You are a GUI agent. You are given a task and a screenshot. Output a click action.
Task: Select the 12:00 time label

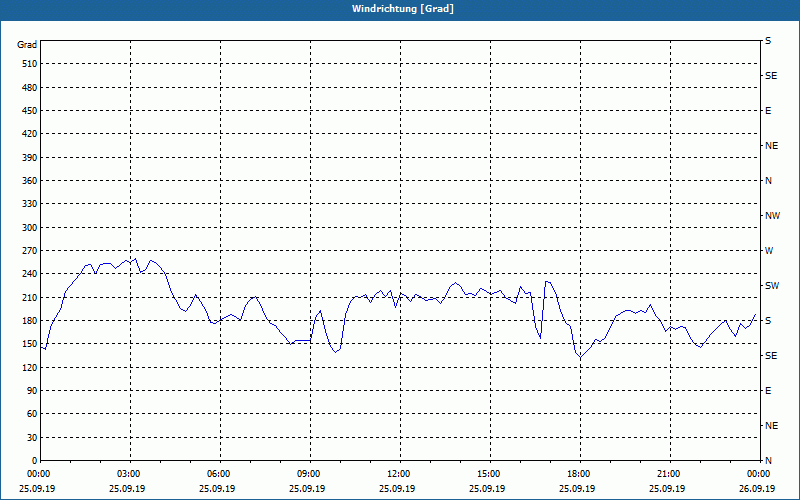tap(401, 473)
